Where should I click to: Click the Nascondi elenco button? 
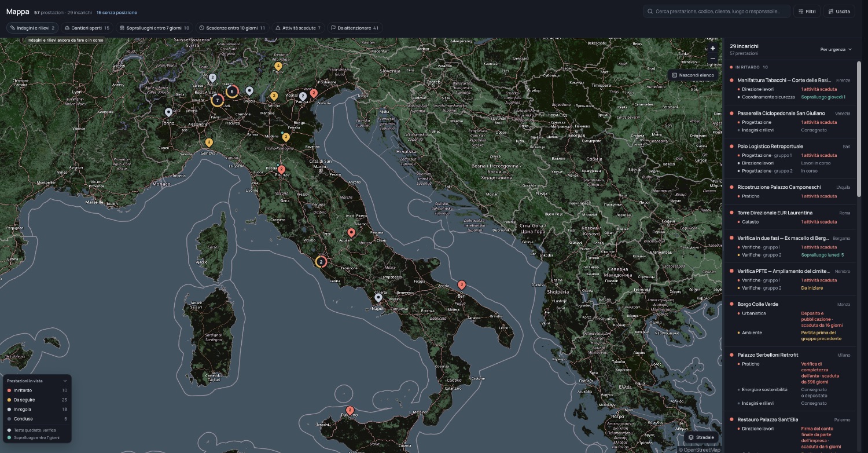[x=693, y=75]
